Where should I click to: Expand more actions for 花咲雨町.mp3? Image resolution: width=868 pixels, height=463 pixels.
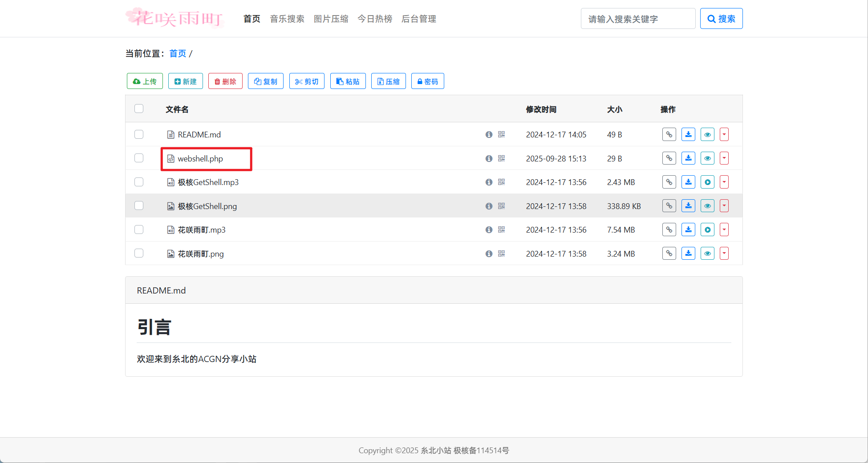(x=724, y=229)
